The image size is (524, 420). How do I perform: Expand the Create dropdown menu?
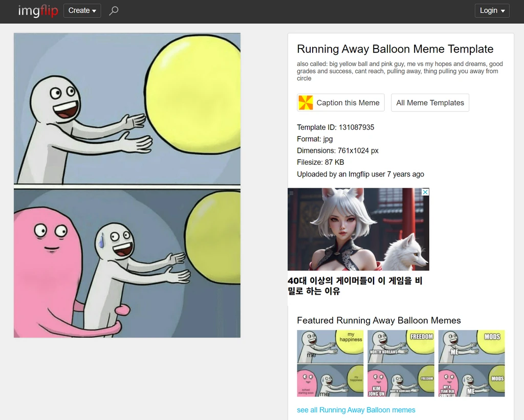pos(82,11)
